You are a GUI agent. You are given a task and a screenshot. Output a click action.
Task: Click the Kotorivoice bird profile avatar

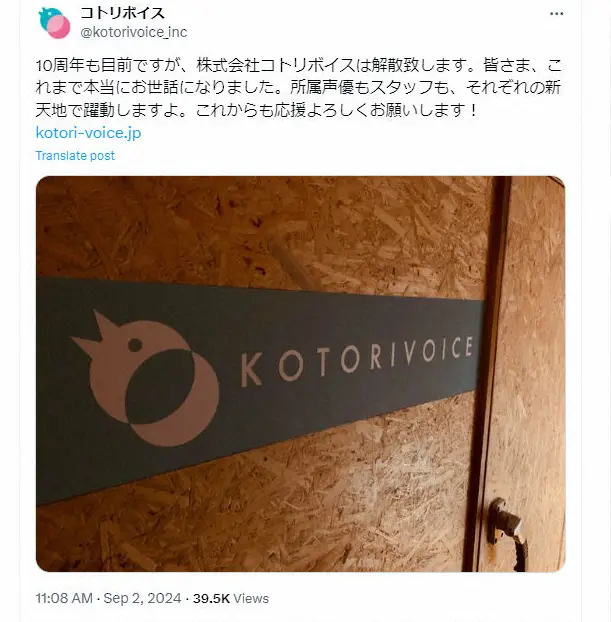pyautogui.click(x=54, y=23)
